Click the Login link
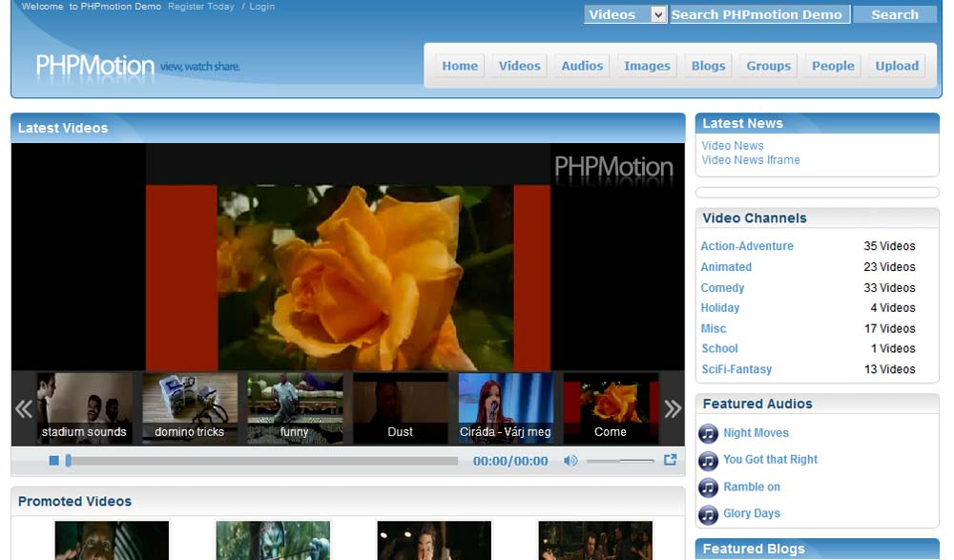The image size is (954, 560). click(261, 7)
